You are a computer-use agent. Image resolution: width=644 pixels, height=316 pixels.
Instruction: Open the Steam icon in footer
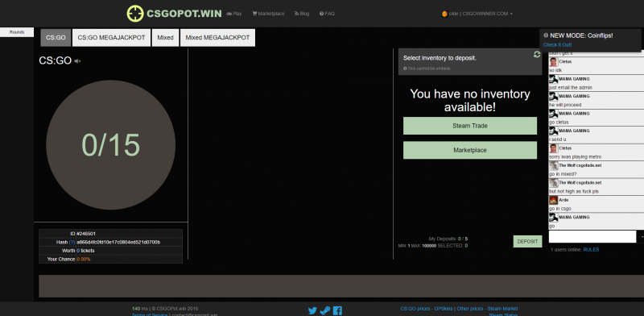pos(325,310)
